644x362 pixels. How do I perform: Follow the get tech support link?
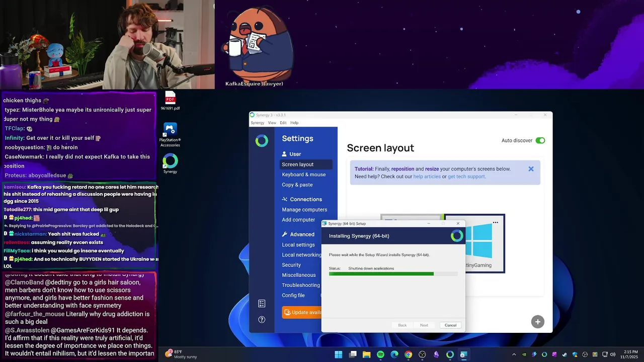pyautogui.click(x=466, y=176)
